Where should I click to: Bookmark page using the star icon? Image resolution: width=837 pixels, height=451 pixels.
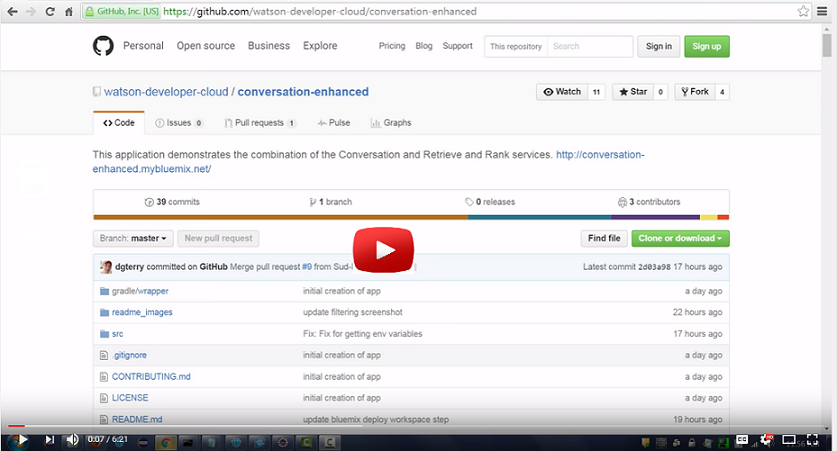click(x=803, y=11)
